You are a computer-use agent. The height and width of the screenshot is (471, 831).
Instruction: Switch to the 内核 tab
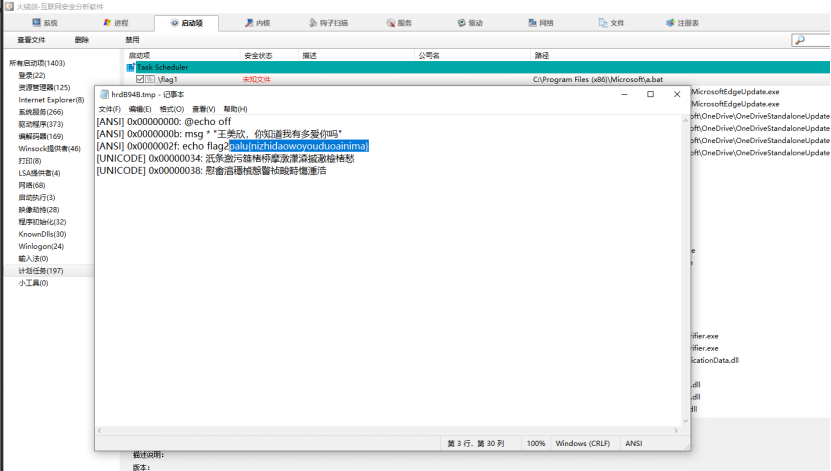pos(258,23)
